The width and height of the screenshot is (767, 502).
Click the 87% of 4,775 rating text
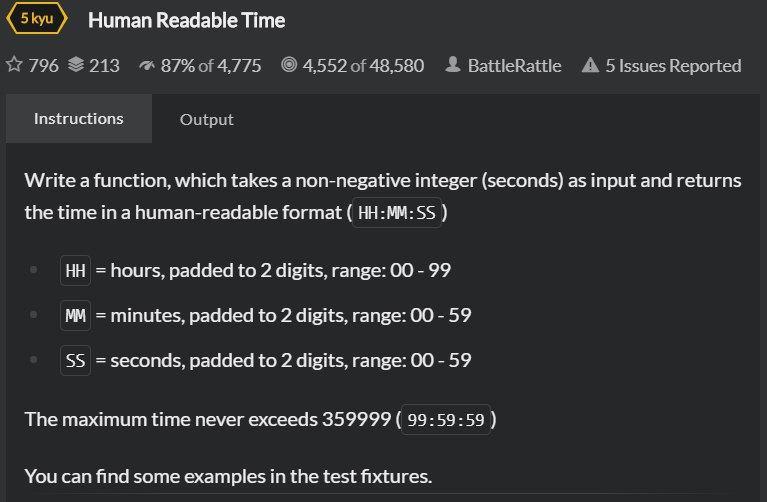point(211,66)
